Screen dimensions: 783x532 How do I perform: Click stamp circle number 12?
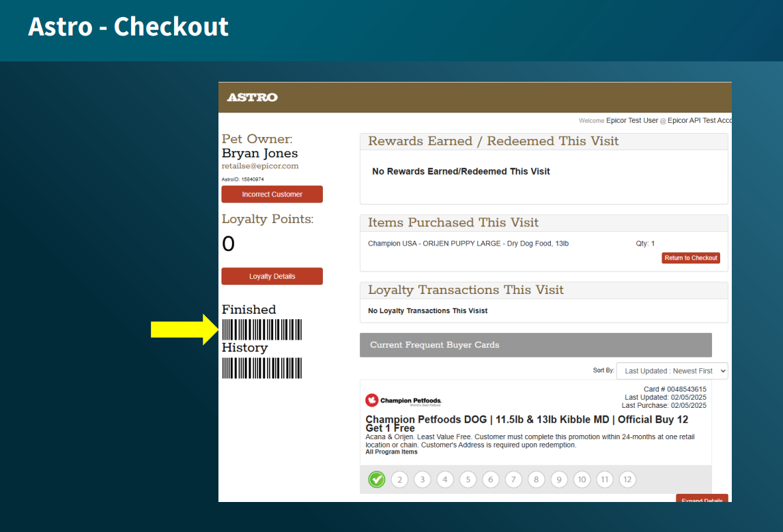(x=627, y=479)
